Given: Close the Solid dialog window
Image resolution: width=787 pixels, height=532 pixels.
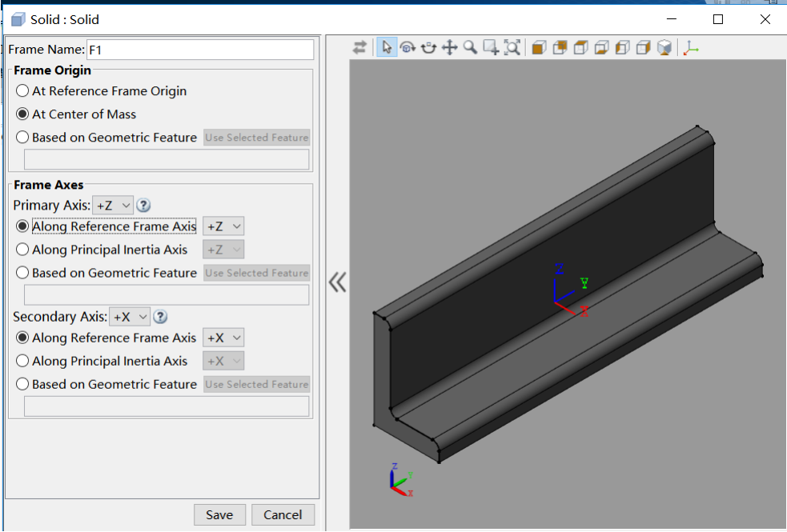Looking at the screenshot, I should pyautogui.click(x=765, y=19).
